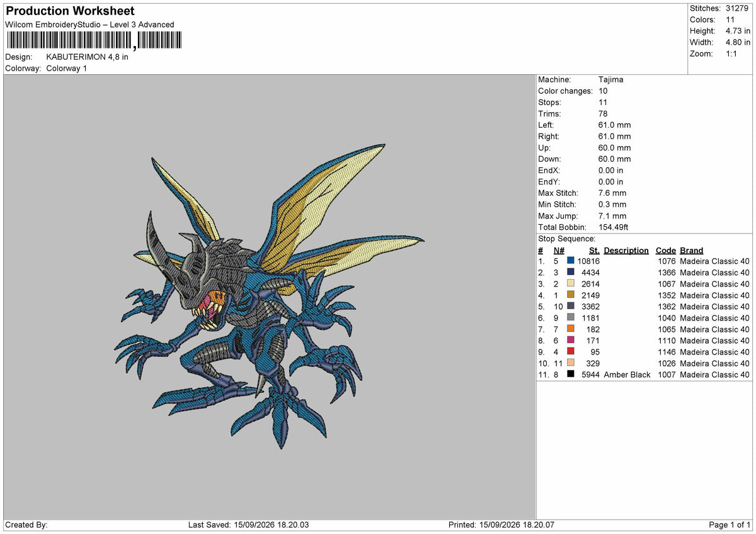This screenshot has width=756, height=534.
Task: Click the 'Description' column header
Action: (626, 250)
